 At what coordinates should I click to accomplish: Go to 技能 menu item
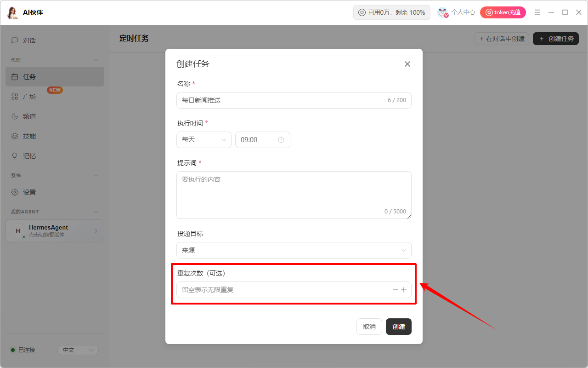[x=55, y=136]
